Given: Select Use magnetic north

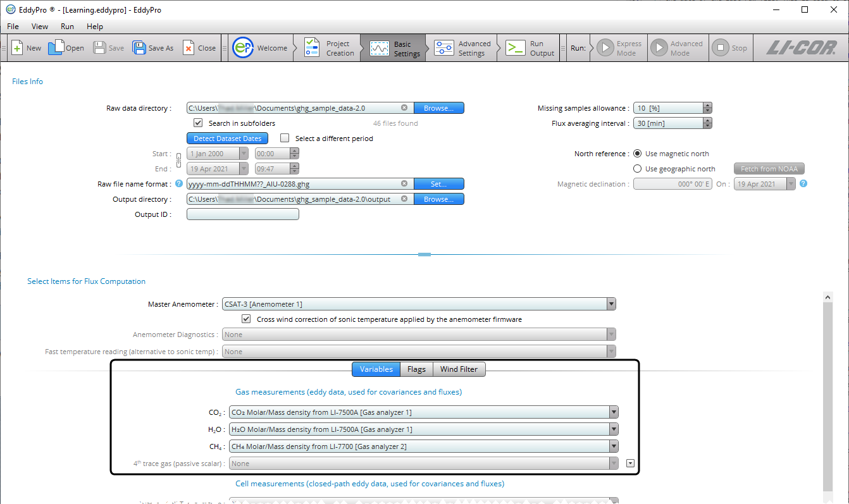Looking at the screenshot, I should 637,154.
